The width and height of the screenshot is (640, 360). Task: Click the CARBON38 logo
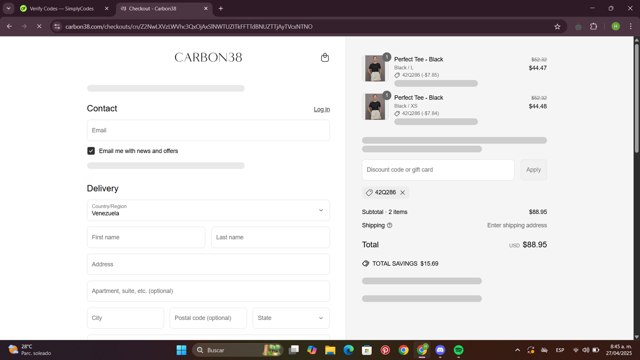[208, 58]
